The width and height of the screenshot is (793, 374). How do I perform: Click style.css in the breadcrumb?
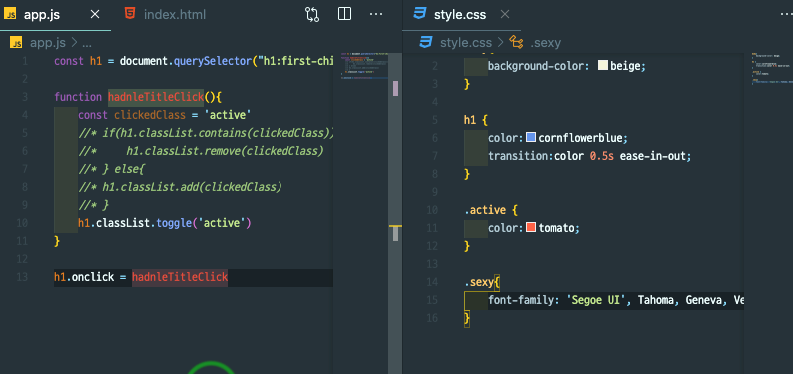pos(466,43)
